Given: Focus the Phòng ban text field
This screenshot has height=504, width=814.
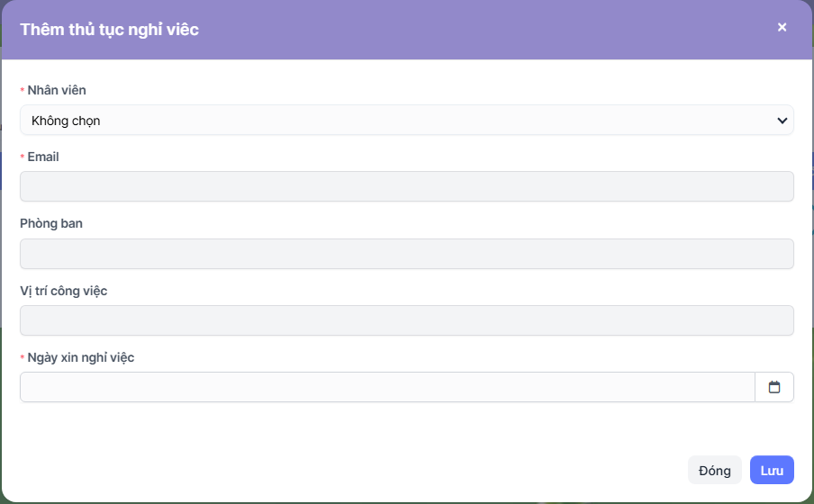Looking at the screenshot, I should pyautogui.click(x=406, y=254).
